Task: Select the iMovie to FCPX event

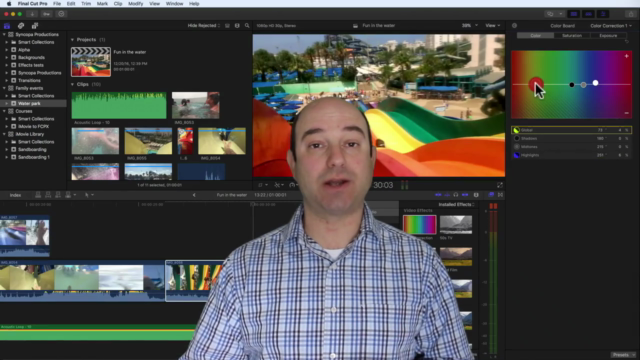Action: (33, 127)
